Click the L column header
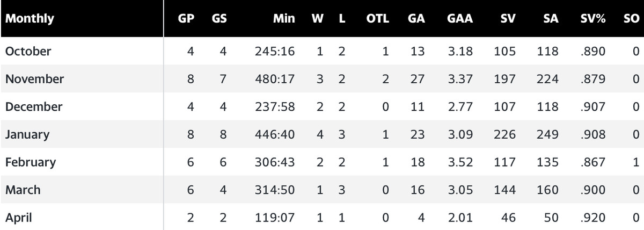 pyautogui.click(x=342, y=19)
